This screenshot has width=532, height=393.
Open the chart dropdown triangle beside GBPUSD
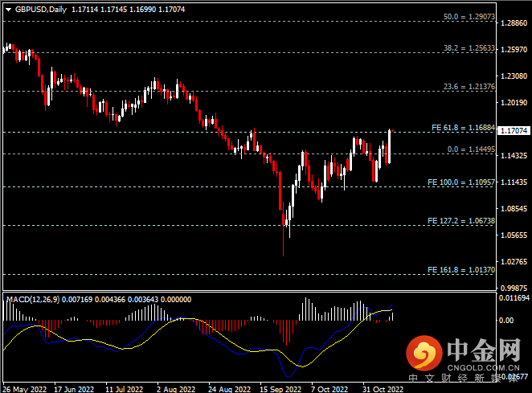coord(9,10)
